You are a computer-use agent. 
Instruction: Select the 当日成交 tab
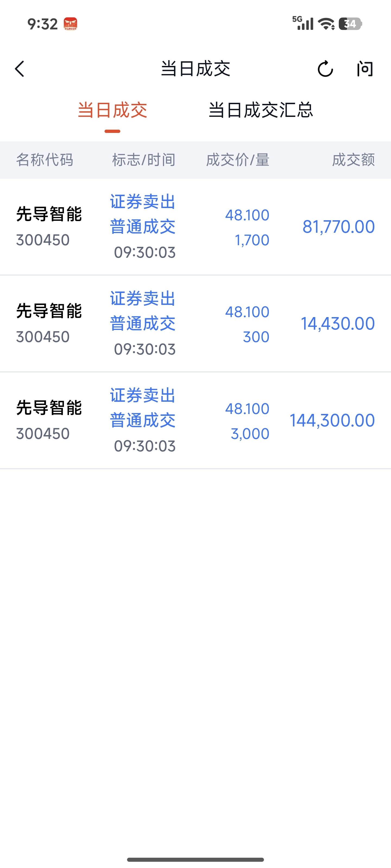pos(112,110)
